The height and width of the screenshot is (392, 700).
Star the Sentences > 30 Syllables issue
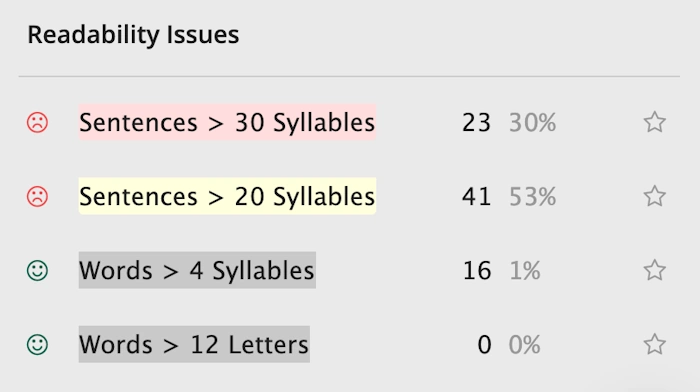click(654, 122)
